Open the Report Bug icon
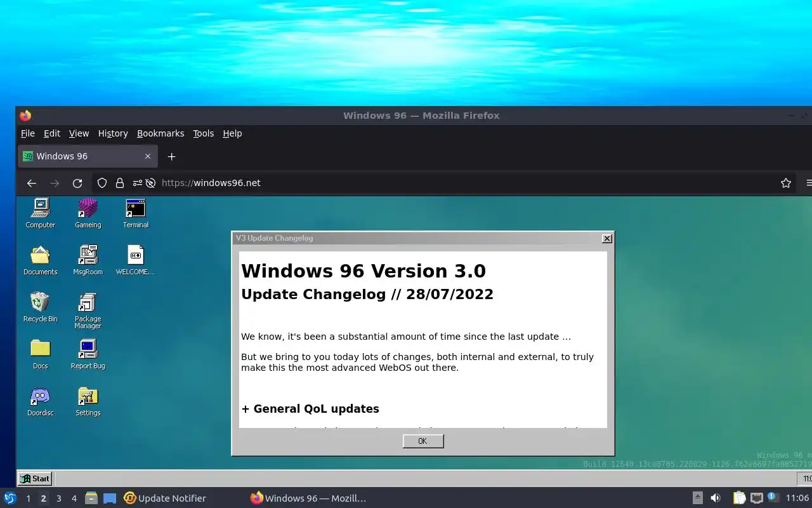 point(88,354)
